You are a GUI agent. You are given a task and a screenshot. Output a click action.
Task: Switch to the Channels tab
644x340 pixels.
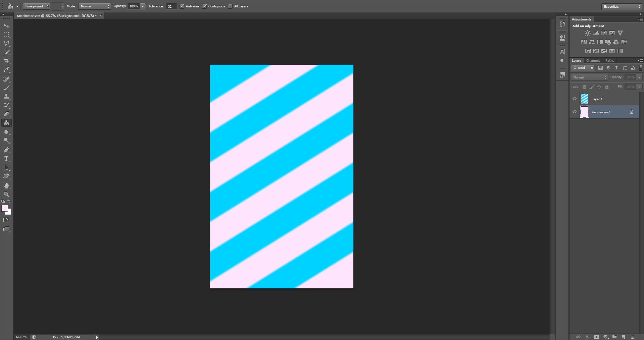(x=593, y=61)
